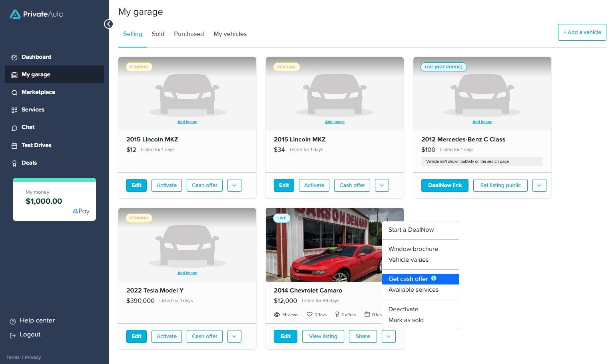Click the Camaro offers ribbon icon

point(337,314)
